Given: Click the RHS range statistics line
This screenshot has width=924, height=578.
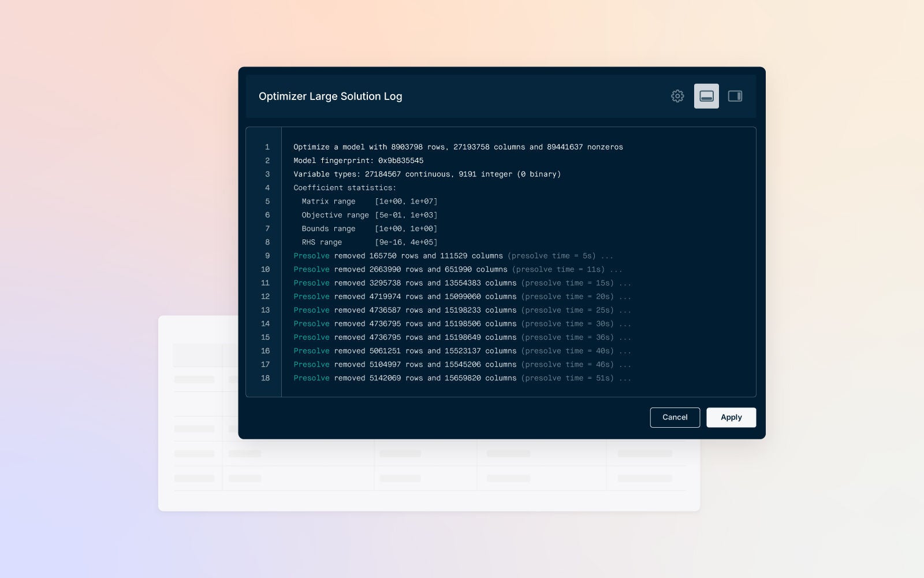Looking at the screenshot, I should [365, 242].
